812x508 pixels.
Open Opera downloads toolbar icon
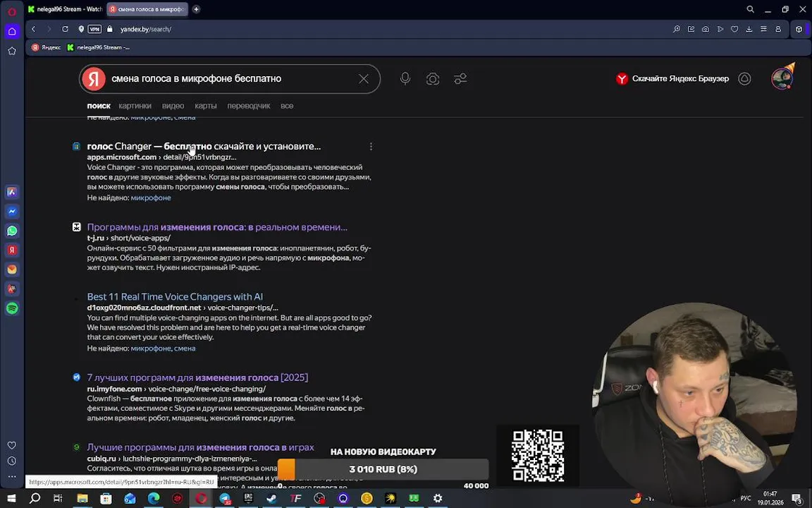749,30
